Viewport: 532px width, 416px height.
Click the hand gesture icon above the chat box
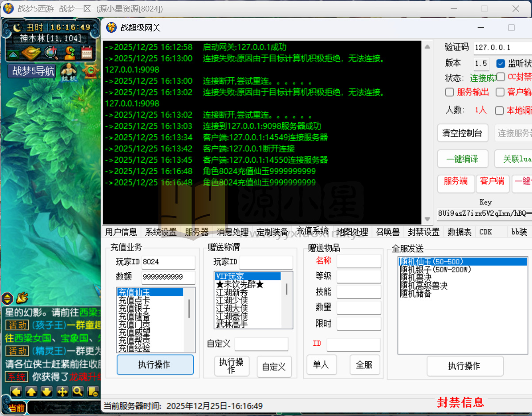pos(21,298)
